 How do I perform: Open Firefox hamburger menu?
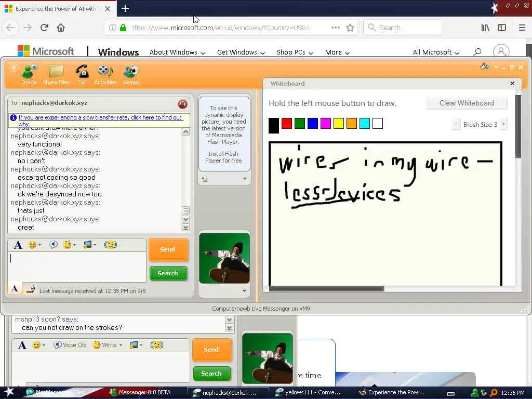(x=522, y=28)
